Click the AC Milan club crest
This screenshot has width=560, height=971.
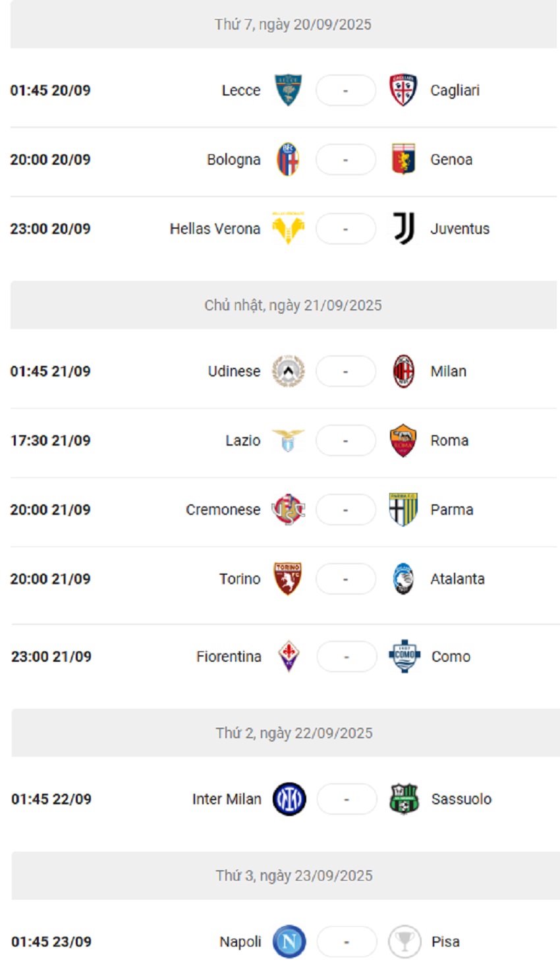pos(404,371)
